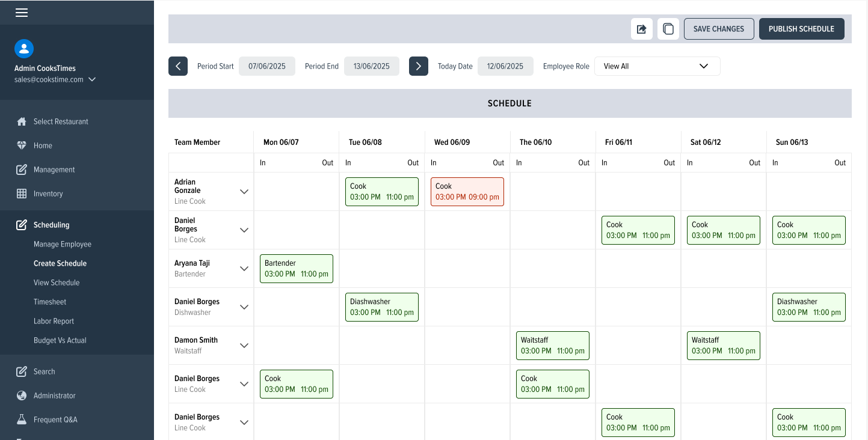This screenshot has width=868, height=440.
Task: Click the Administrator globe icon
Action: [x=22, y=396]
